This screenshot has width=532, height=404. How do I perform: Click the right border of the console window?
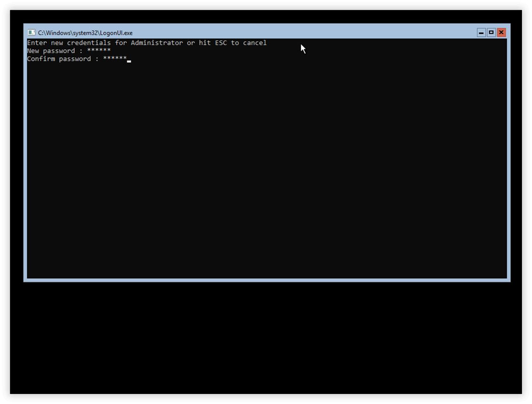point(508,158)
